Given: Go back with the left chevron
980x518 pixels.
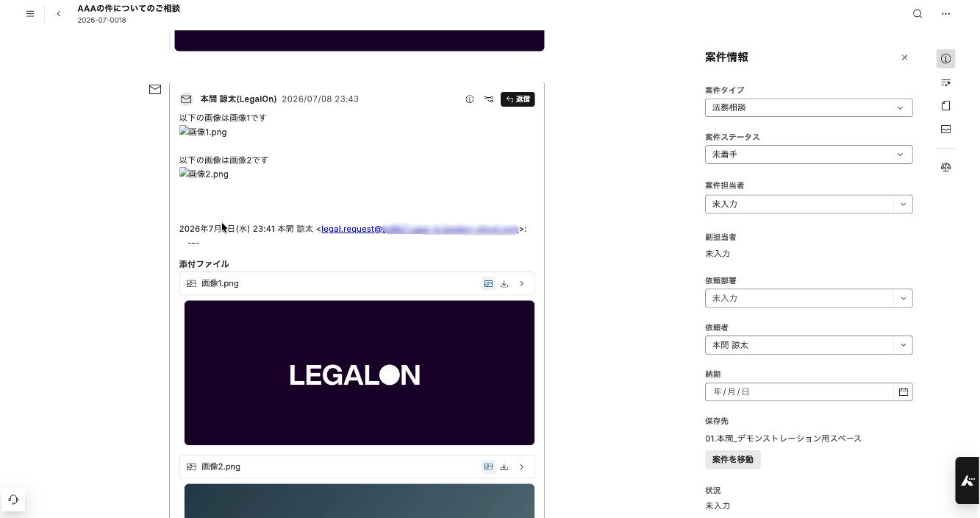Looking at the screenshot, I should tap(59, 14).
